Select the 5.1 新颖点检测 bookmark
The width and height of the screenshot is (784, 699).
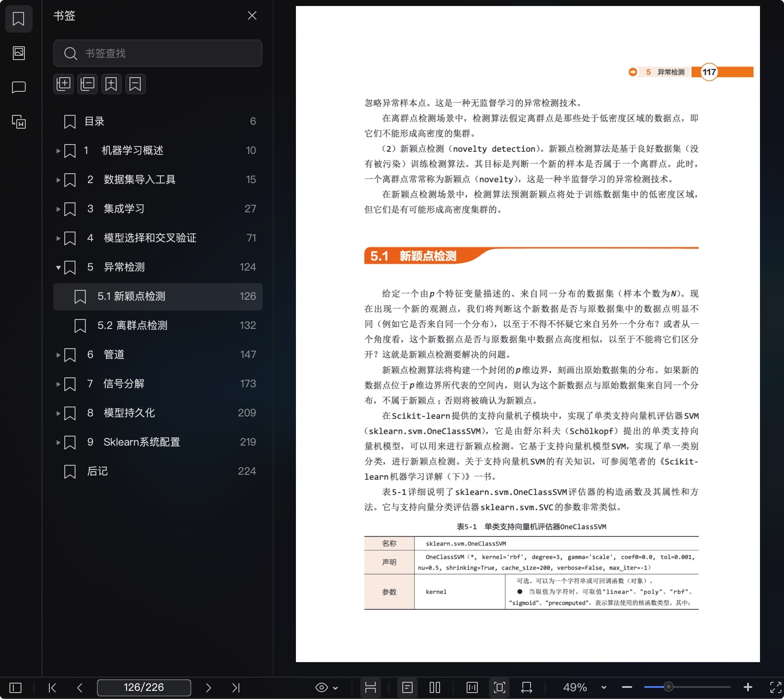click(x=157, y=296)
